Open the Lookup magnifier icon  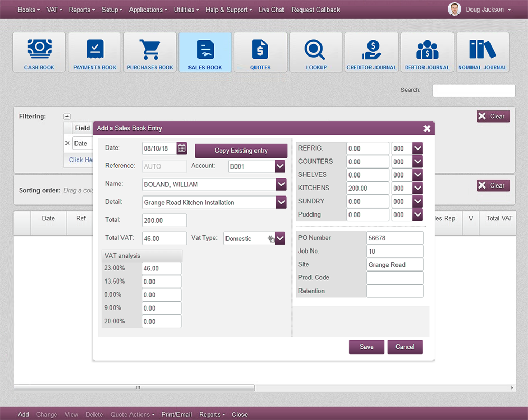316,50
